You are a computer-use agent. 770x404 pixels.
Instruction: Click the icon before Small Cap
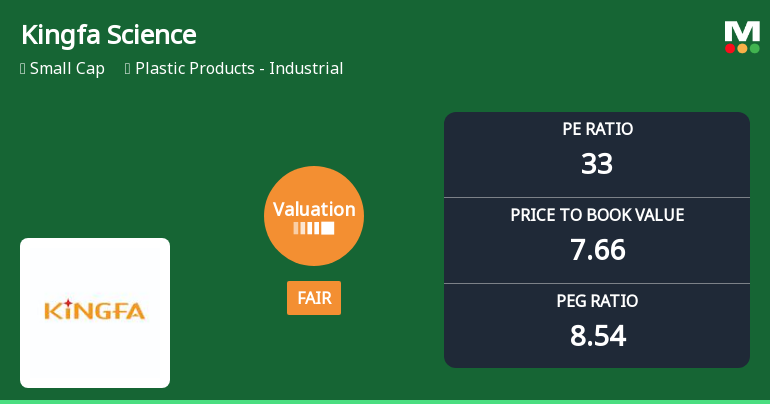(x=23, y=69)
